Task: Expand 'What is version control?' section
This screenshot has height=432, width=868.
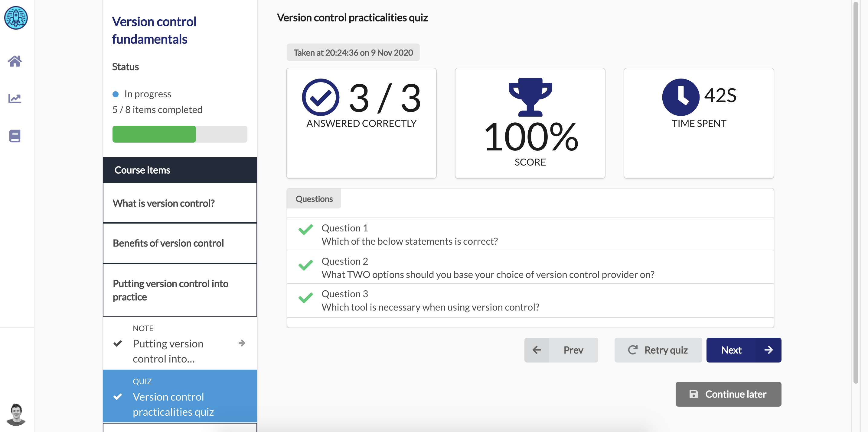Action: pyautogui.click(x=180, y=203)
